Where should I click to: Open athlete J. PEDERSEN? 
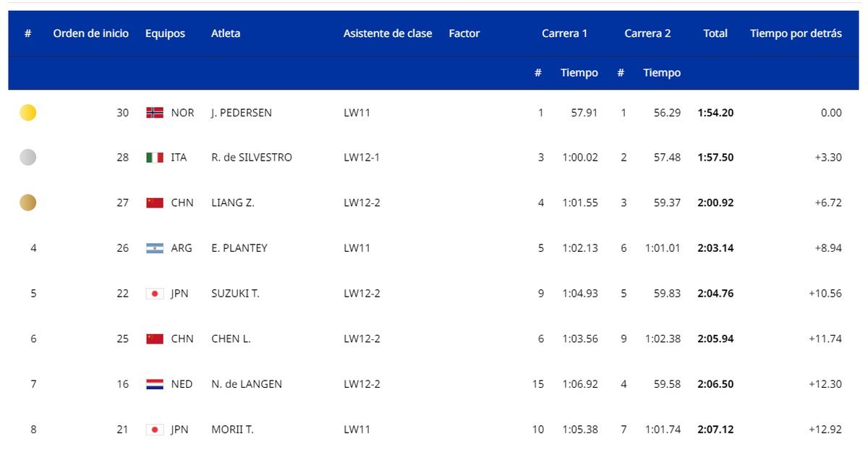pos(242,113)
